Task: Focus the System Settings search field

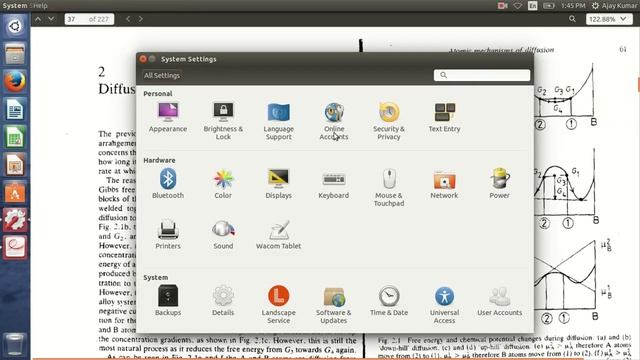Action: click(482, 75)
